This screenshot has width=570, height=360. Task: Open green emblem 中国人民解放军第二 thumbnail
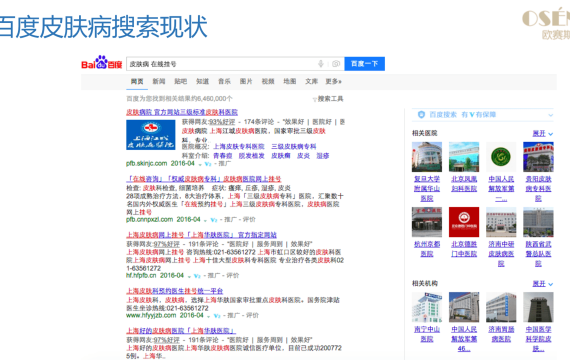501,157
